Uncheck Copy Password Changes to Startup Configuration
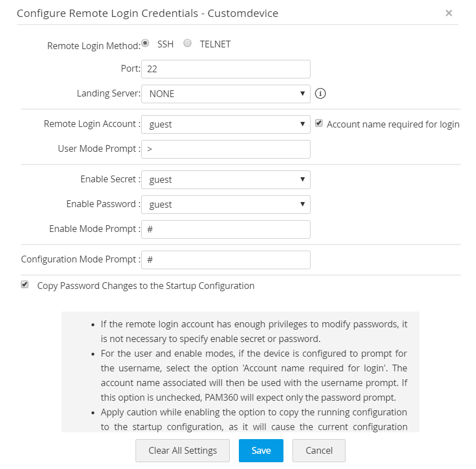Screen dimensions: 476x469 pos(24,284)
